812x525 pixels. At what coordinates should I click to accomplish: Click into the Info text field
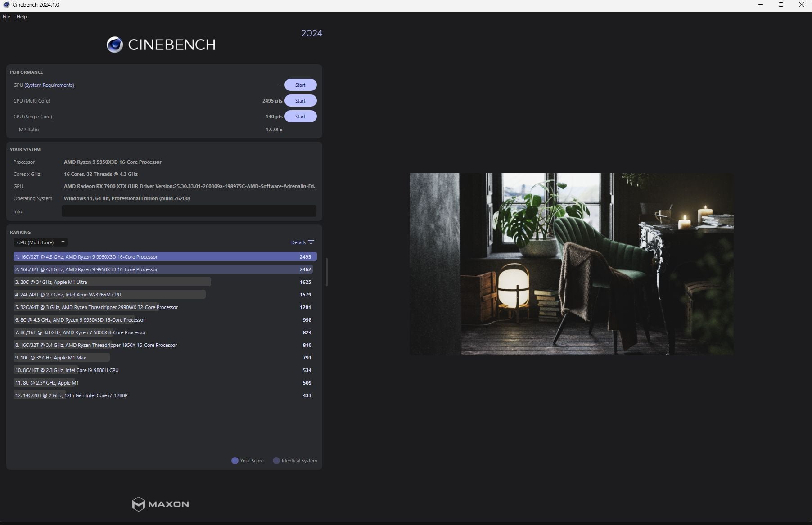pos(189,211)
